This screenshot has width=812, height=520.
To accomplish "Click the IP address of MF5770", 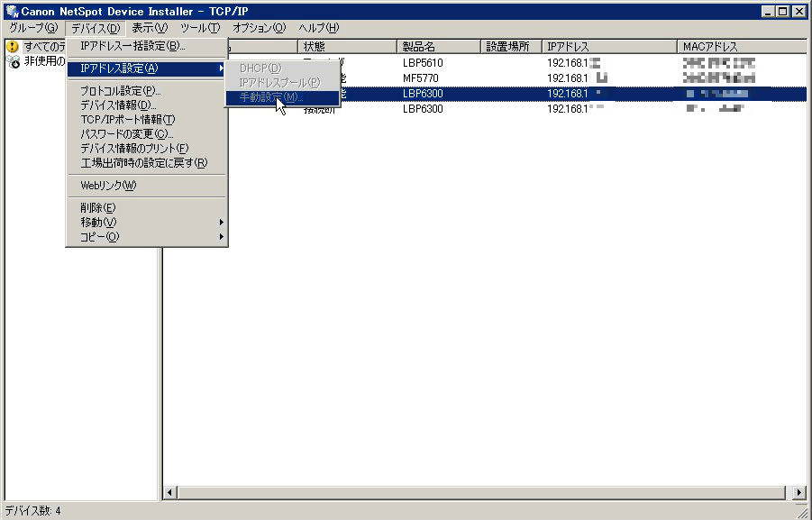I will 577,78.
